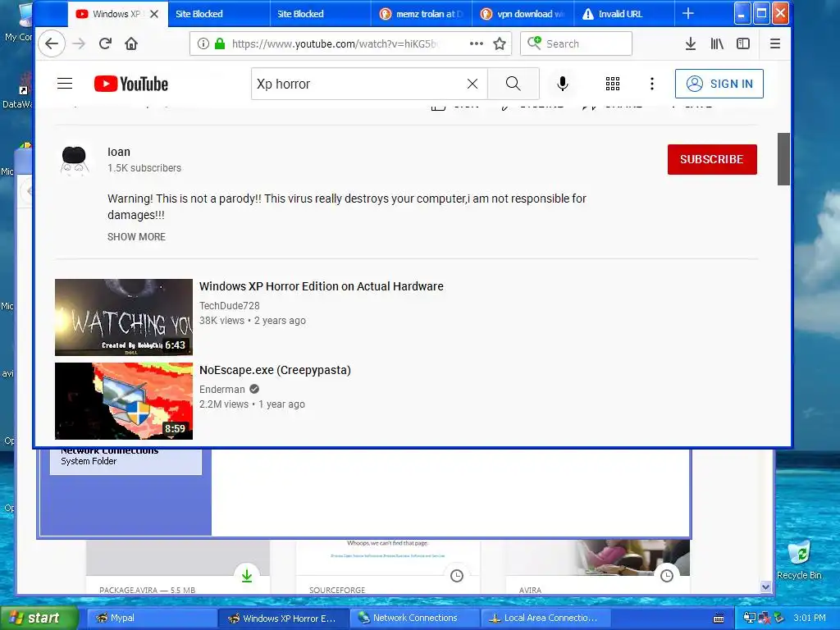Switch to Mypal taskbar button

[x=152, y=619]
